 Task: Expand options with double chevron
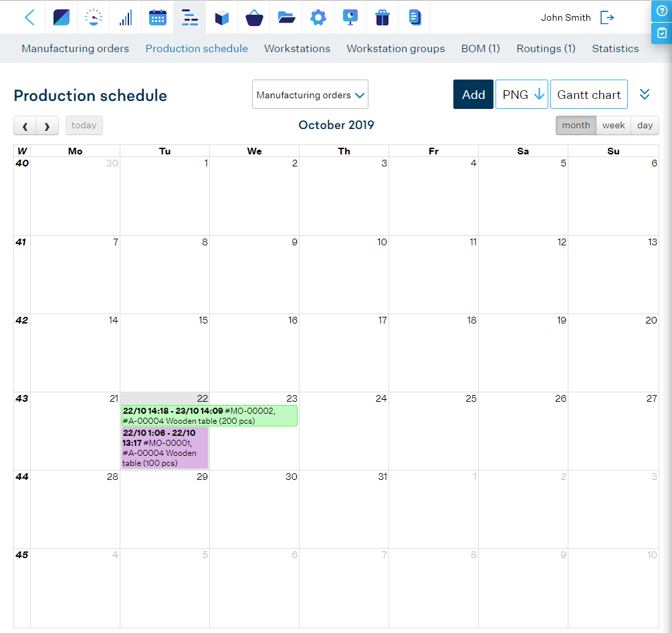(645, 94)
